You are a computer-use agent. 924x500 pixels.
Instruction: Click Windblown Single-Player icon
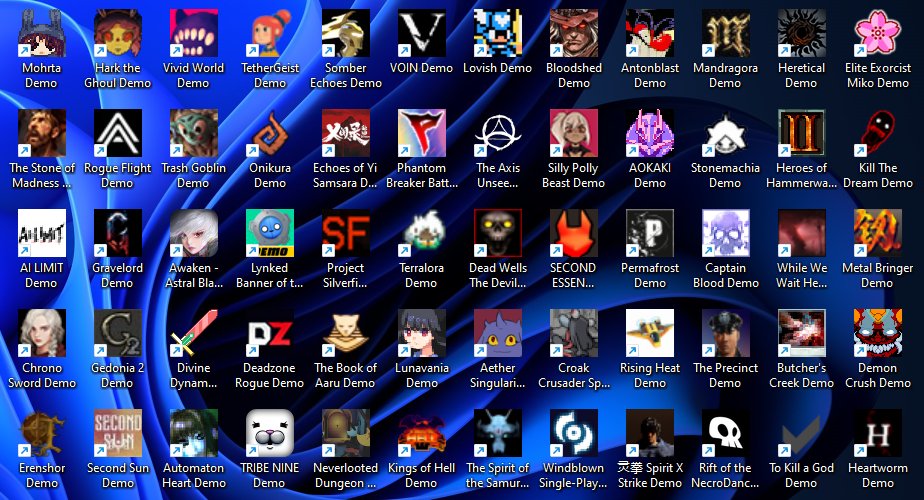574,433
